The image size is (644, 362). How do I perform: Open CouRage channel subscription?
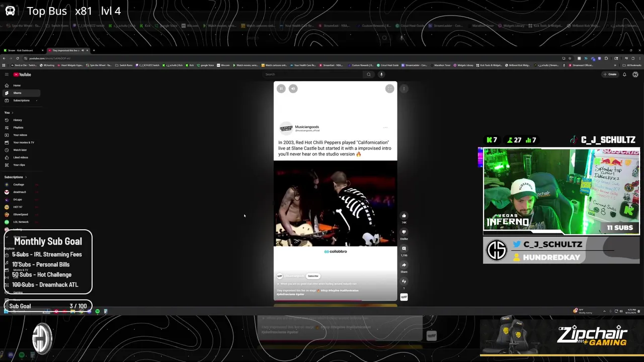click(21, 185)
